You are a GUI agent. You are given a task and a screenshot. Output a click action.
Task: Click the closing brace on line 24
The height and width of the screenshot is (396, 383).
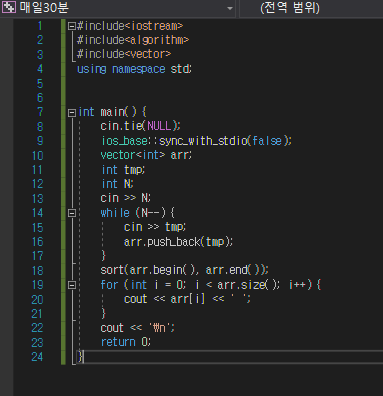click(x=80, y=356)
